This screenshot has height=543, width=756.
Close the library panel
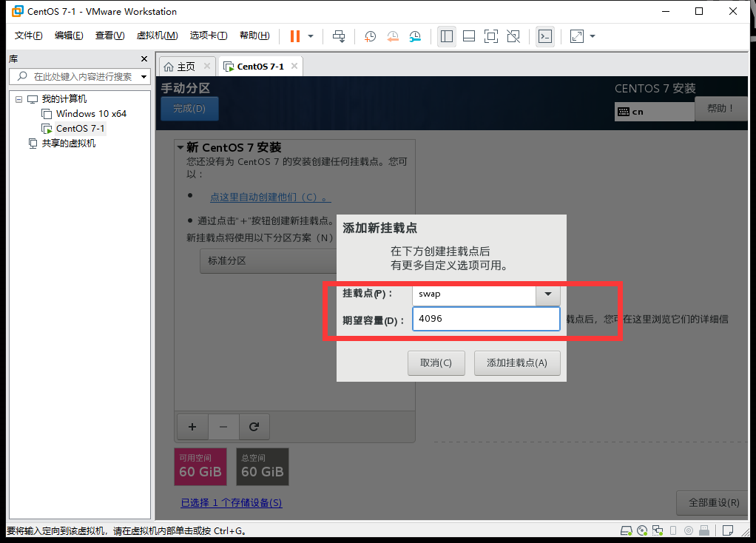[x=144, y=59]
